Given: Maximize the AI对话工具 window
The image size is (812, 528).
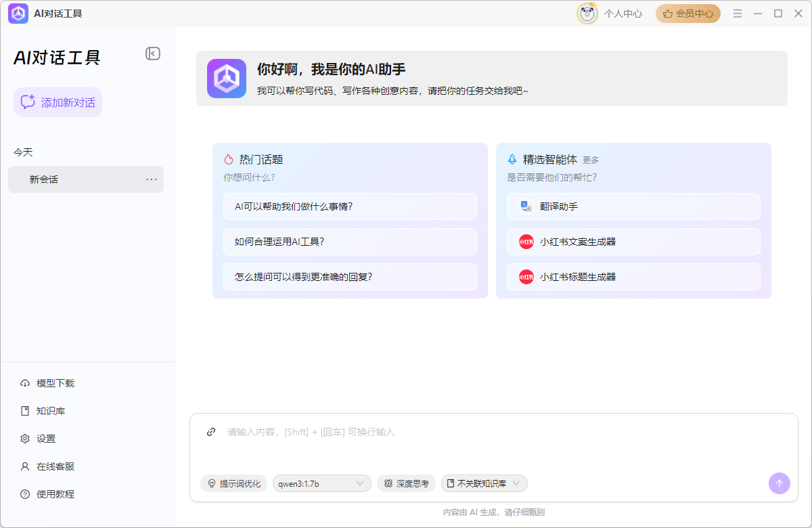Looking at the screenshot, I should point(778,14).
